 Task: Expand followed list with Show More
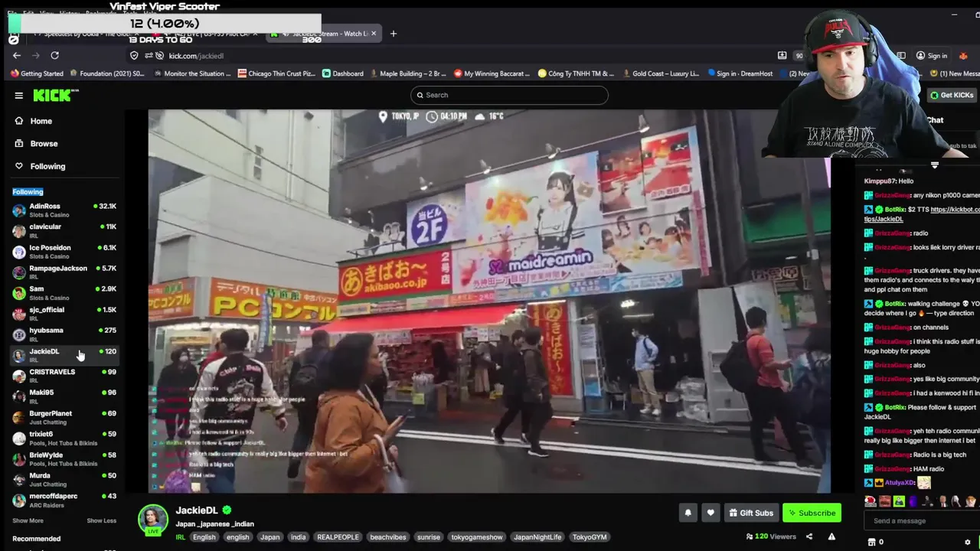tap(28, 520)
